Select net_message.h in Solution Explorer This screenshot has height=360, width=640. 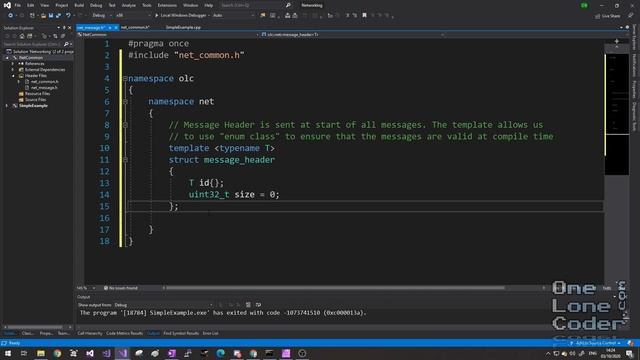click(44, 88)
